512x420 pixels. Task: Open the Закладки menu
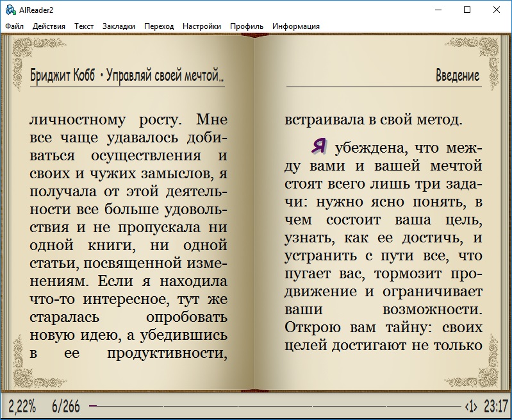[x=119, y=26]
